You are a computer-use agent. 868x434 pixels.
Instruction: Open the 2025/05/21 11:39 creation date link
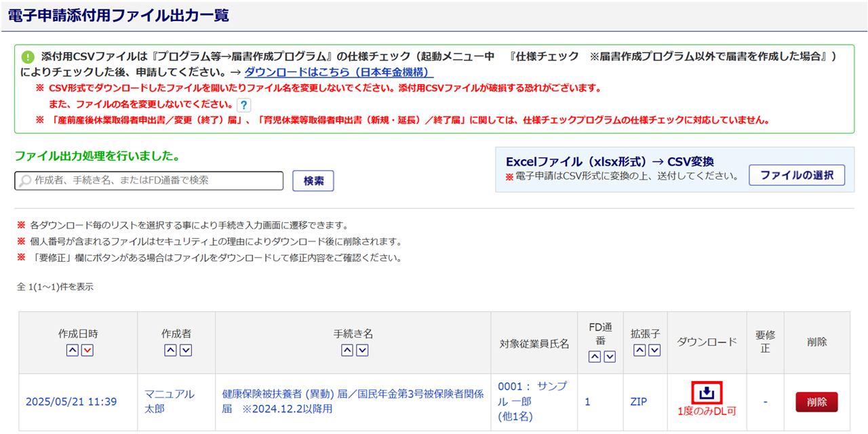pos(71,402)
